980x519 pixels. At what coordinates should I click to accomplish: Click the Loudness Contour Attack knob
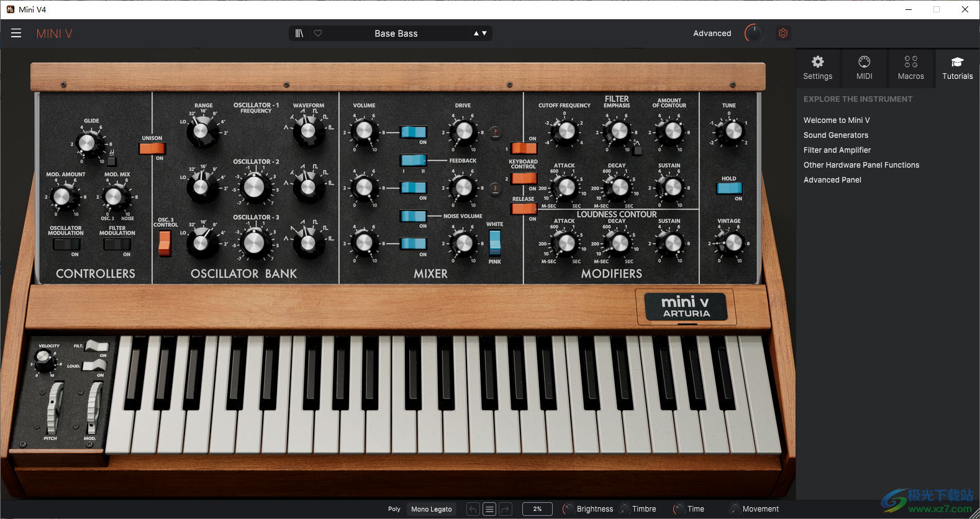click(x=566, y=243)
